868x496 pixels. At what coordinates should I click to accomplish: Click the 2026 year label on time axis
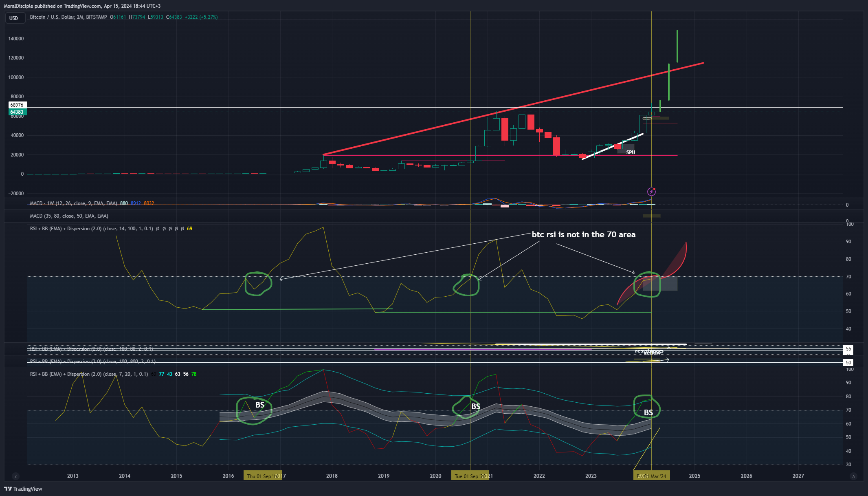point(747,476)
